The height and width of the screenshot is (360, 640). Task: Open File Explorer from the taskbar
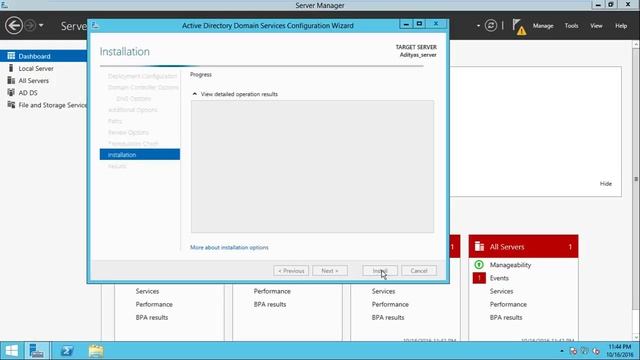[96, 351]
